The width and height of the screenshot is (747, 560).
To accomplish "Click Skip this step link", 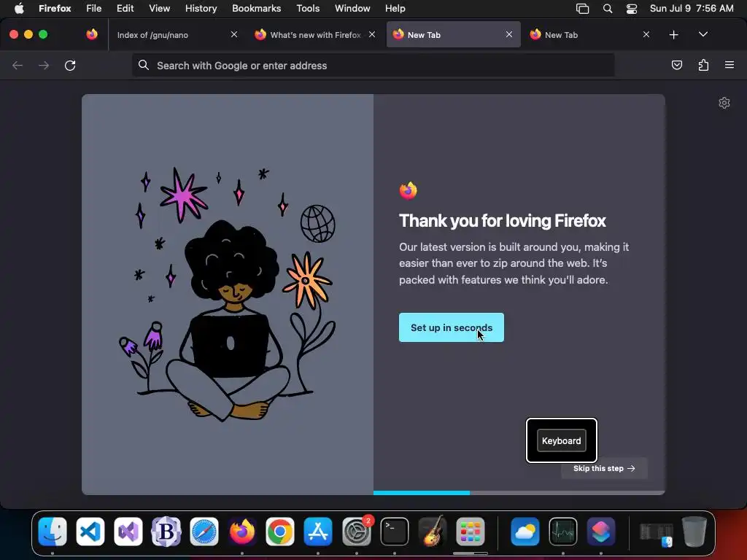I will [604, 468].
